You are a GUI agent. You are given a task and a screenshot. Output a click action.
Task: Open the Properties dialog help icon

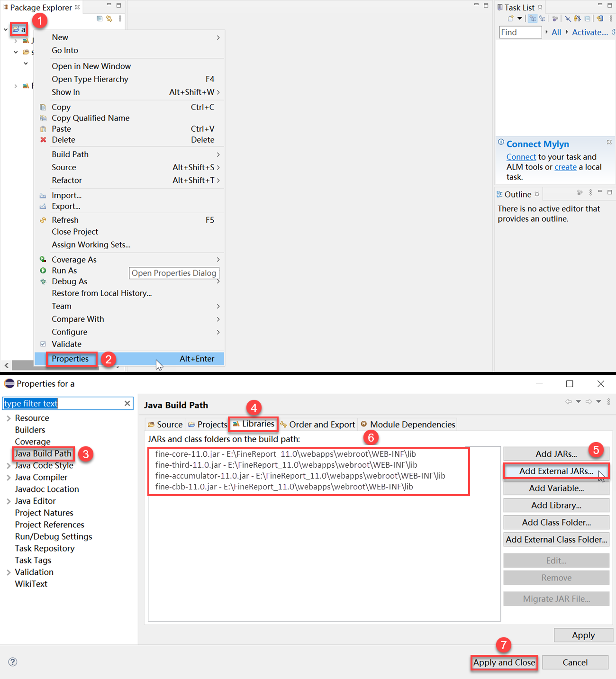pyautogui.click(x=12, y=661)
